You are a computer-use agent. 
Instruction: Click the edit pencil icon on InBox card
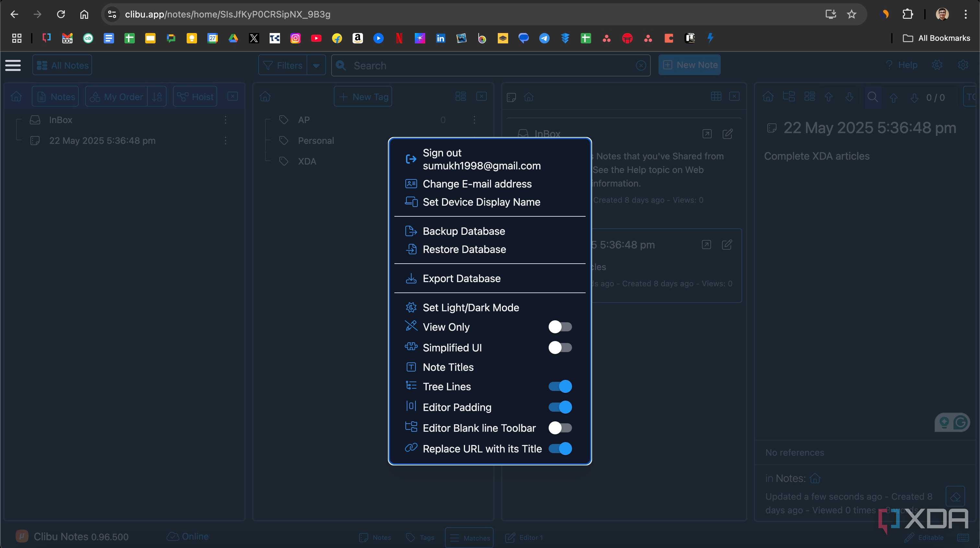728,134
